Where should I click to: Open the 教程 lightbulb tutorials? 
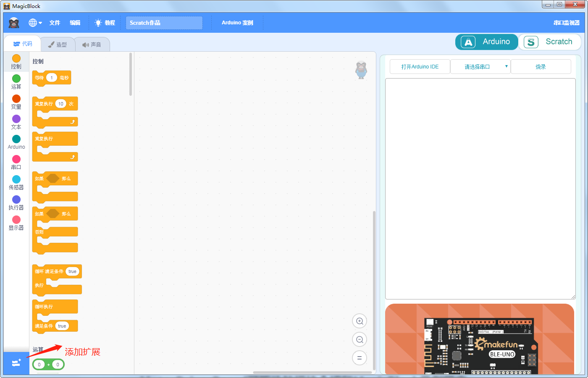pyautogui.click(x=105, y=23)
